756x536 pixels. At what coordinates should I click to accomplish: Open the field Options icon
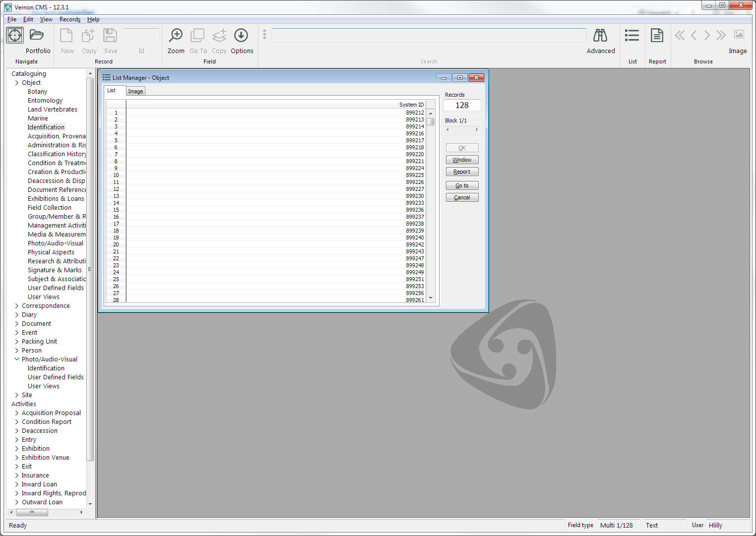[241, 35]
